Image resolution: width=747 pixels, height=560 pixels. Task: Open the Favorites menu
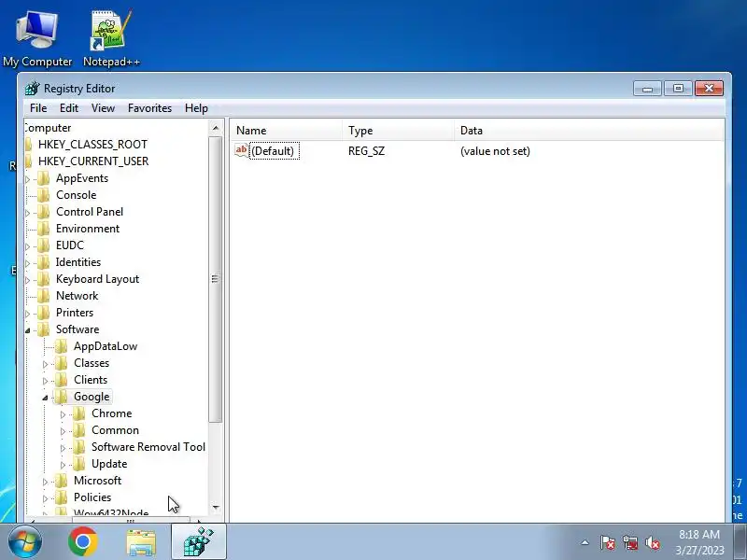(x=149, y=108)
